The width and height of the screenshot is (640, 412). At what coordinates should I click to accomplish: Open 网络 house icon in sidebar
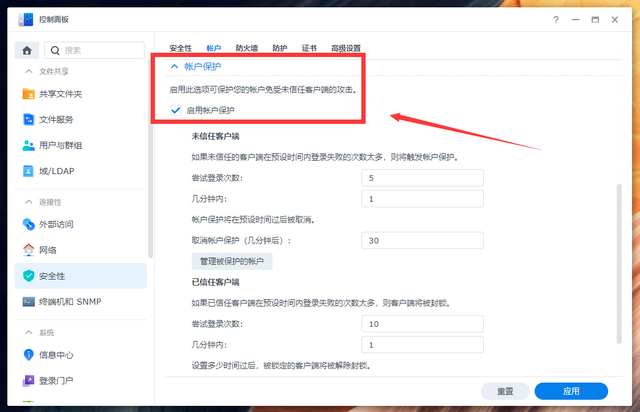[x=29, y=250]
